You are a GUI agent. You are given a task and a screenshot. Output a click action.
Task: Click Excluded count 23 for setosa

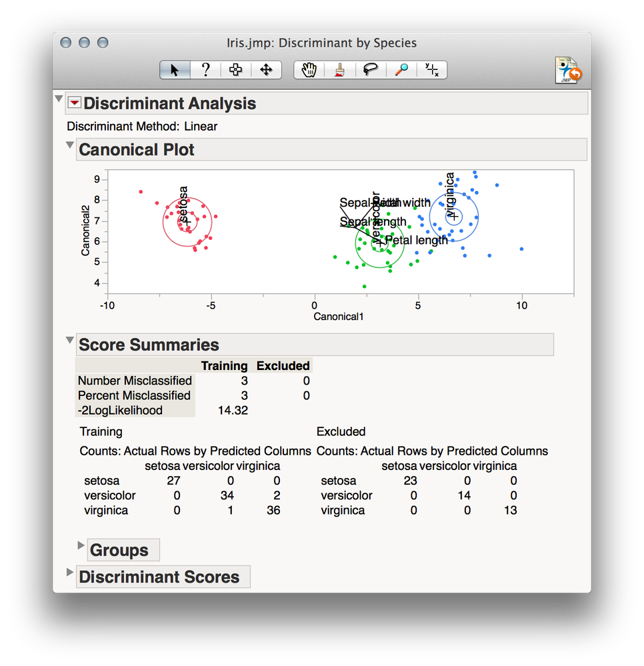click(x=410, y=481)
